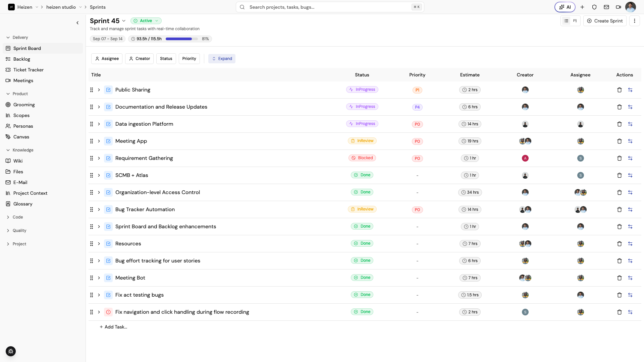Viewport: 644px width, 362px height.
Task: Focus the search projects input field
Action: pyautogui.click(x=330, y=7)
